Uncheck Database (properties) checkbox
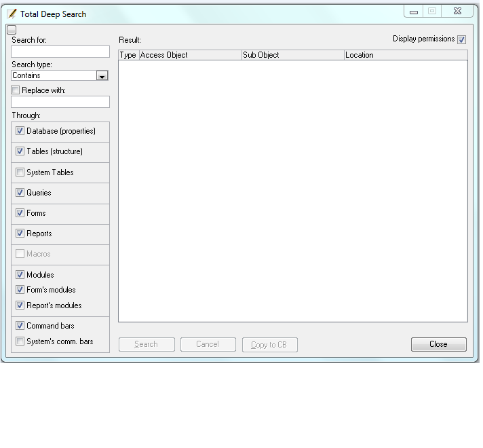Image resolution: width=483 pixels, height=448 pixels. click(20, 131)
